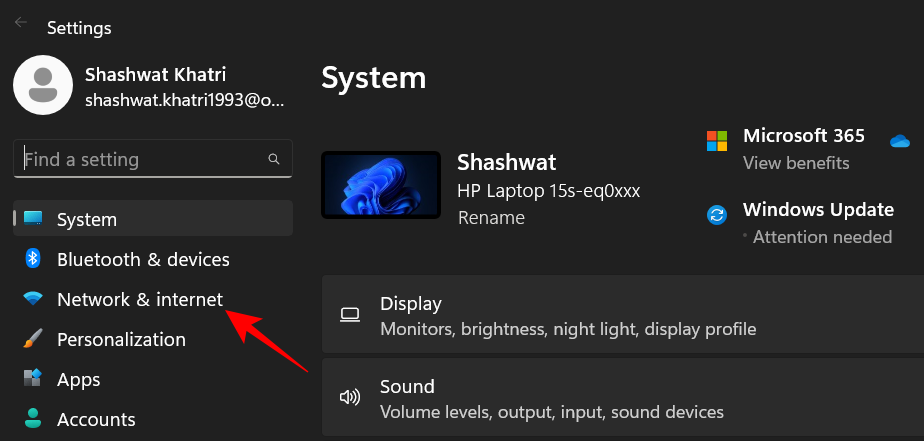Click the back arrow in Settings header
Viewport: 924px width, 441px height.
pyautogui.click(x=20, y=23)
